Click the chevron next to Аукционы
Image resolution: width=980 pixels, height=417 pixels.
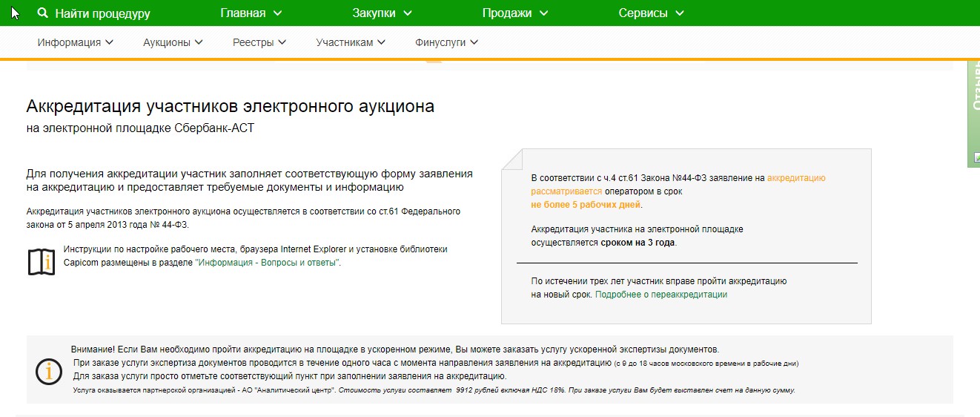[x=199, y=42]
